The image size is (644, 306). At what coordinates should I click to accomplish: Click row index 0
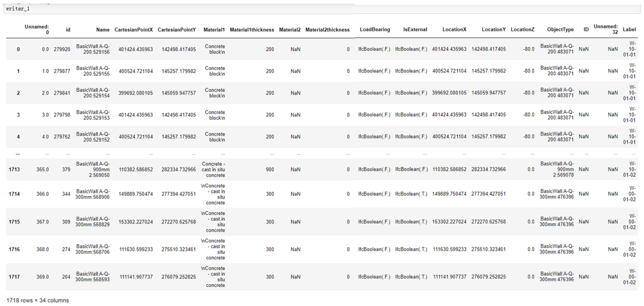[x=18, y=49]
